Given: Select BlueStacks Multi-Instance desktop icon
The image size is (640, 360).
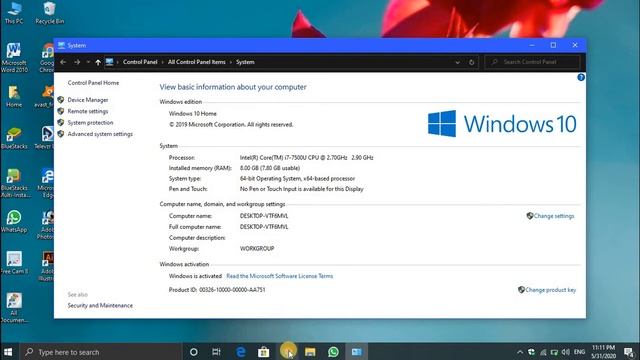Looking at the screenshot, I should [15, 183].
